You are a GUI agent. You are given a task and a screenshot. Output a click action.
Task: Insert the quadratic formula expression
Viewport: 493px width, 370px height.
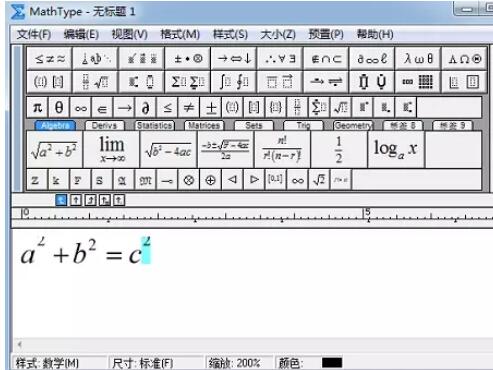[x=225, y=149]
